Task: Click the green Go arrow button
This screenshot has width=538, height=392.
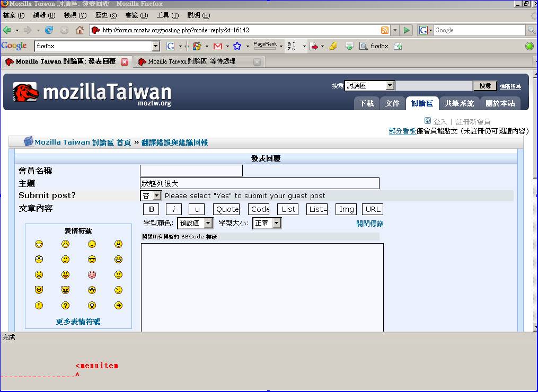Action: pyautogui.click(x=407, y=30)
